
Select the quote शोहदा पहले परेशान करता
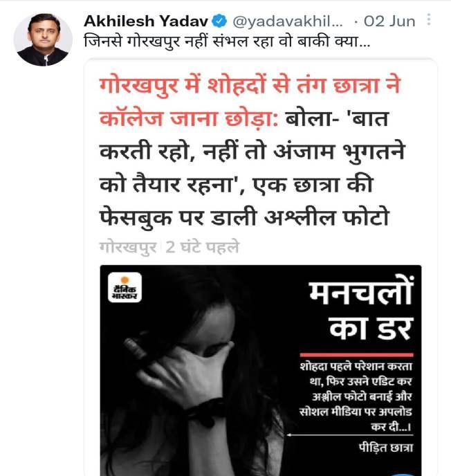[x=356, y=396]
